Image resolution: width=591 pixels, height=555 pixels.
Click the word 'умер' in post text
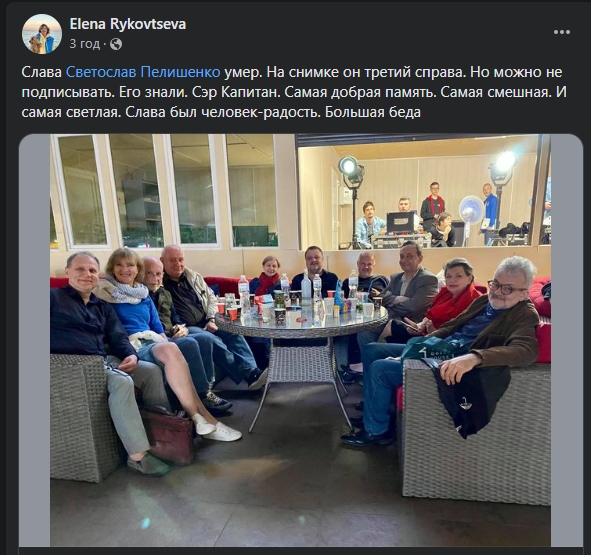242,72
